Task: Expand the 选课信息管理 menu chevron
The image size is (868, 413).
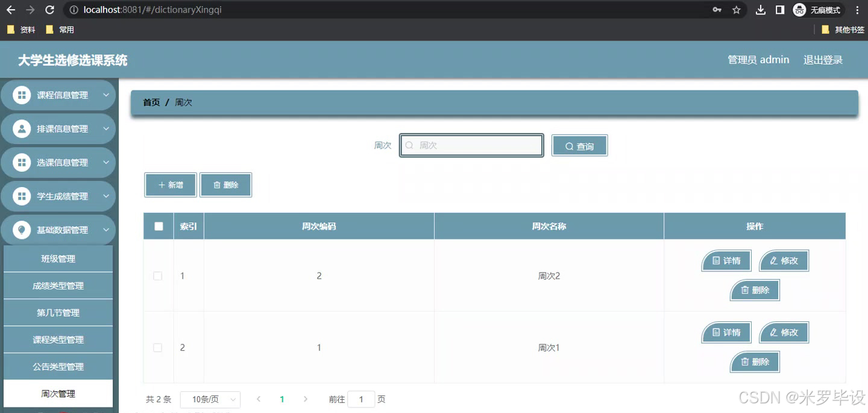Action: coord(106,162)
